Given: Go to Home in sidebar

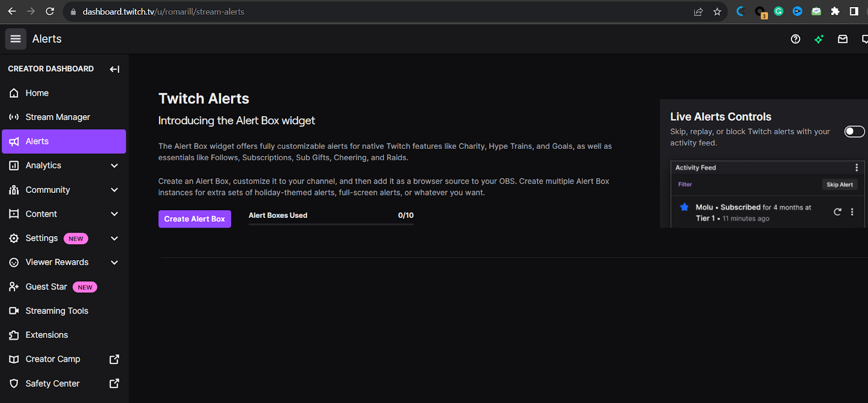Looking at the screenshot, I should tap(64, 93).
